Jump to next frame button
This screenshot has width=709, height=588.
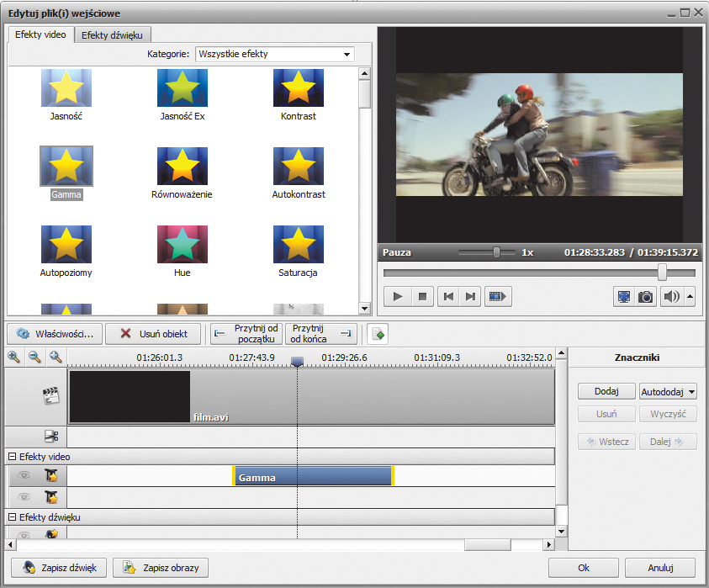(x=471, y=296)
